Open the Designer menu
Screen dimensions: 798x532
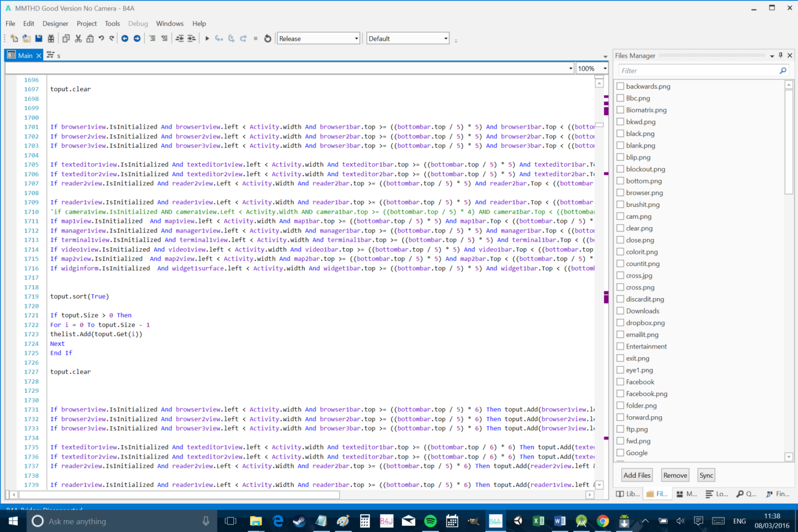pyautogui.click(x=55, y=23)
